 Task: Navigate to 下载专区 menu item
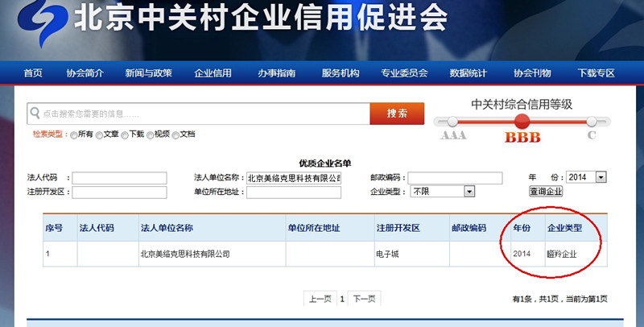coord(596,73)
